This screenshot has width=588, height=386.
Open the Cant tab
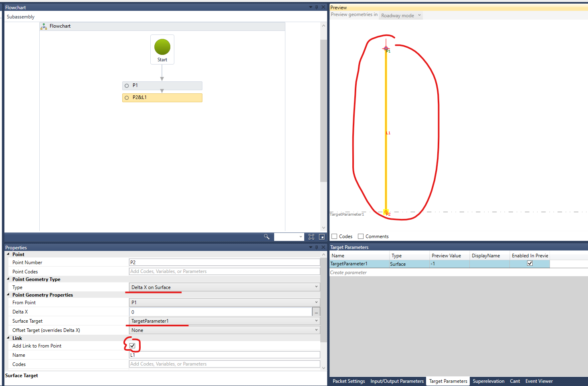coord(515,381)
